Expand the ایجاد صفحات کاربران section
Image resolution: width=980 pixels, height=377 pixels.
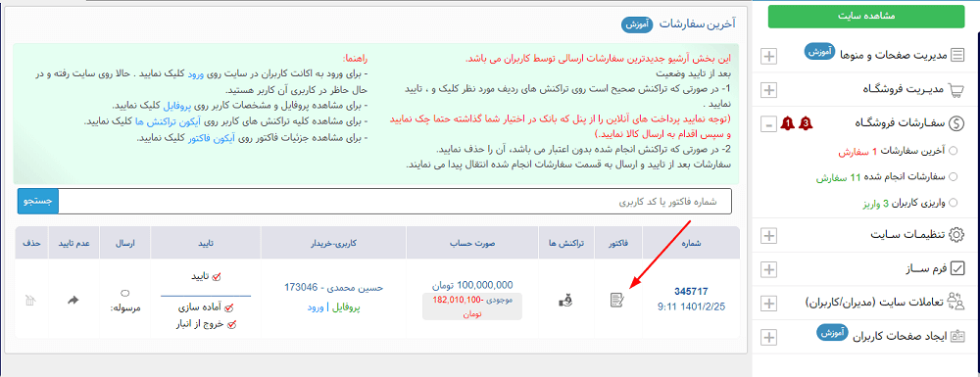(768, 337)
